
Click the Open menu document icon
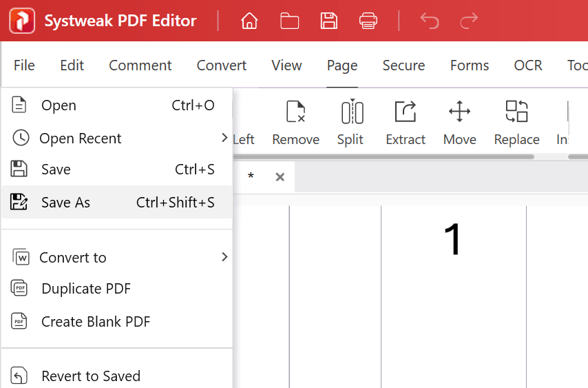click(x=19, y=105)
